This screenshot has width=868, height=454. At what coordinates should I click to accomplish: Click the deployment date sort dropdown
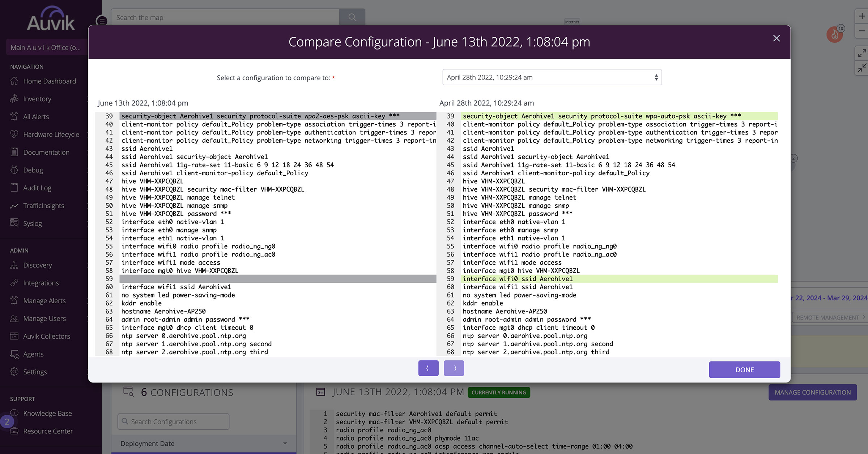click(203, 443)
